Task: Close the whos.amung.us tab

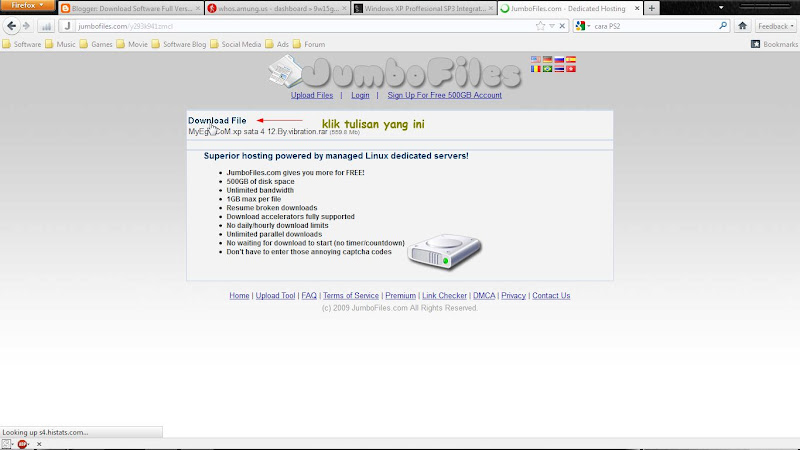Action: 344,8
